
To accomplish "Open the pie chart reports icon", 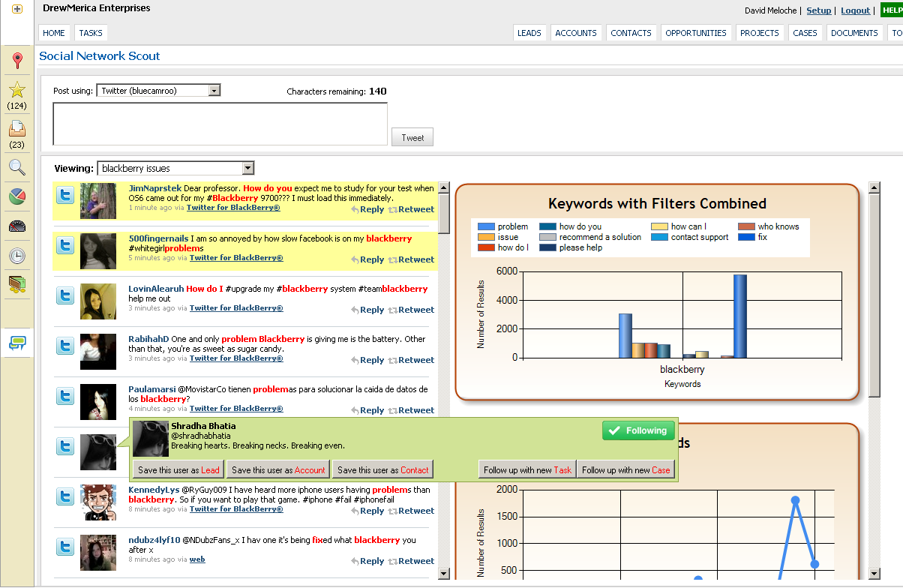I will [16, 196].
